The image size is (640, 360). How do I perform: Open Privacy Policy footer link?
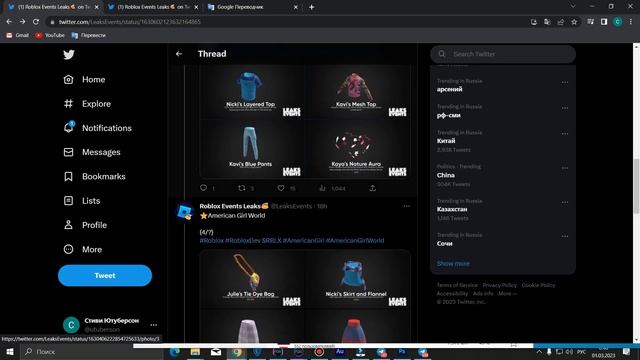[500, 285]
